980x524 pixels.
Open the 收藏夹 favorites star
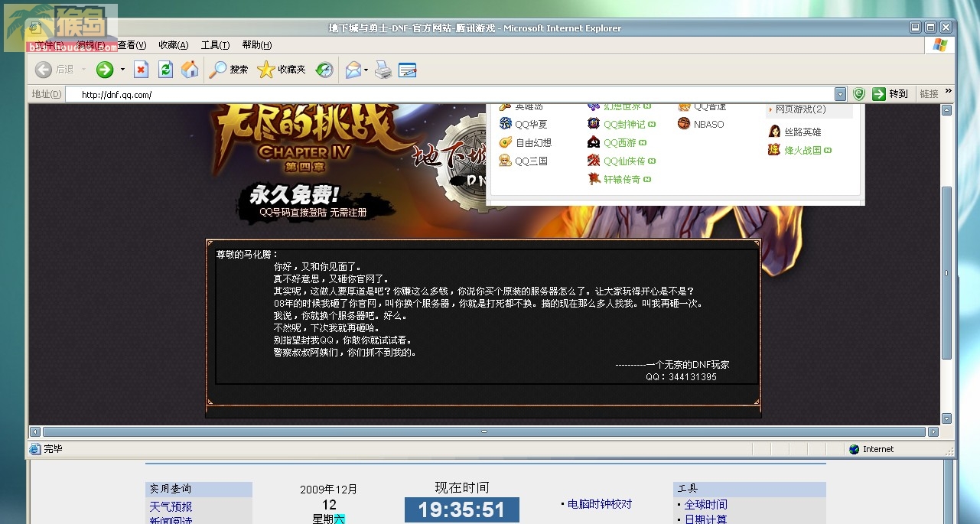pyautogui.click(x=282, y=70)
